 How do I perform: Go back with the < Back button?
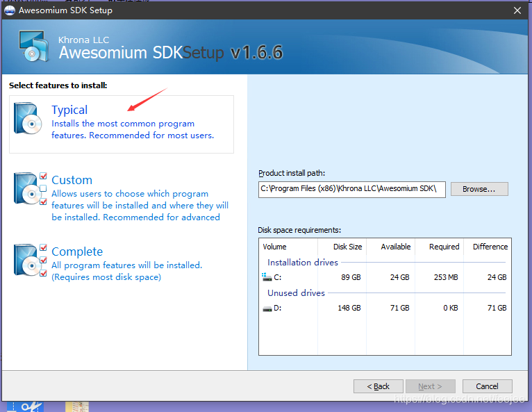point(379,386)
